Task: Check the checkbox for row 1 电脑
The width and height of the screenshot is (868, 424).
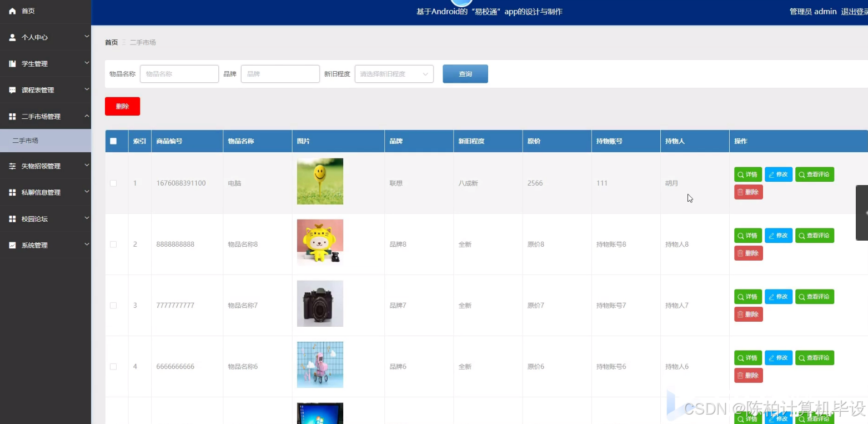Action: (113, 183)
